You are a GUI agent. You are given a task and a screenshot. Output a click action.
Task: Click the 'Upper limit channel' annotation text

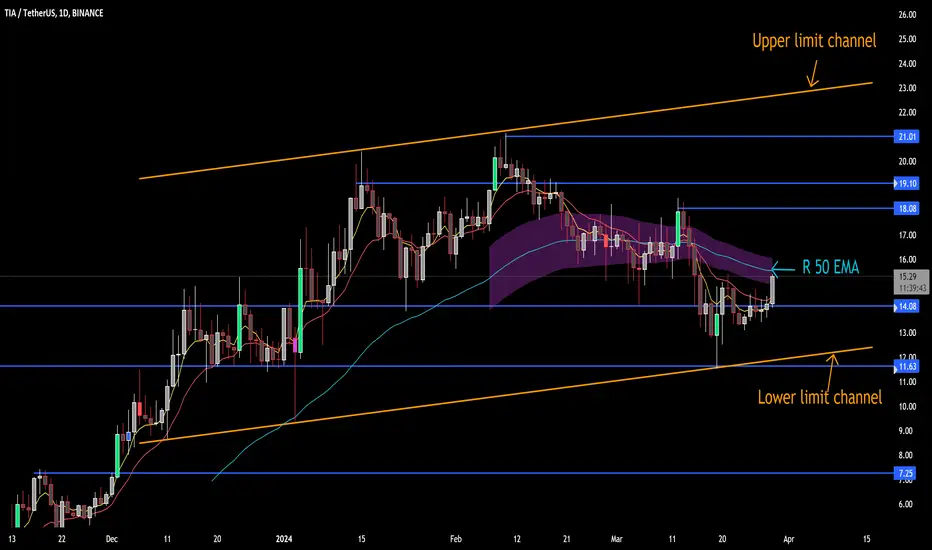(x=814, y=40)
